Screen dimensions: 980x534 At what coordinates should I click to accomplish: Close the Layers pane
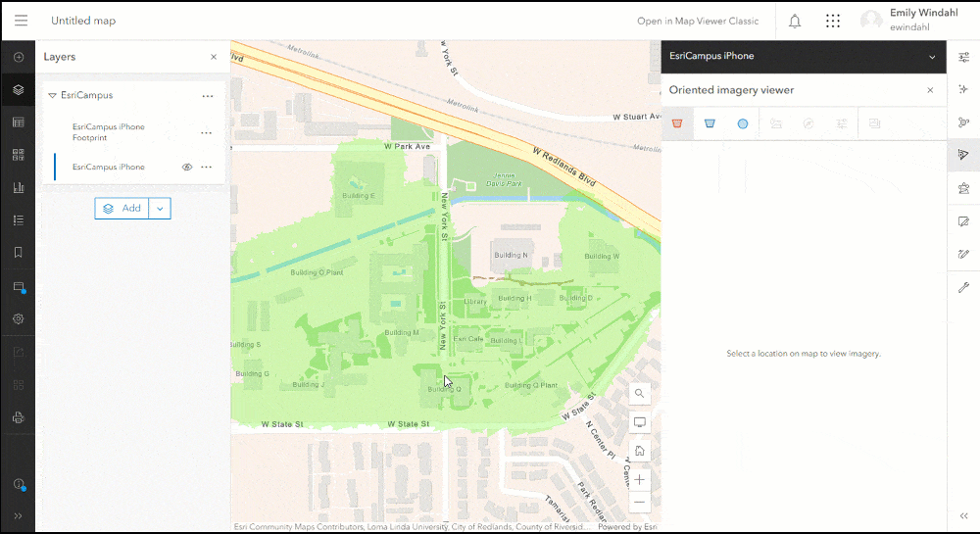point(214,57)
